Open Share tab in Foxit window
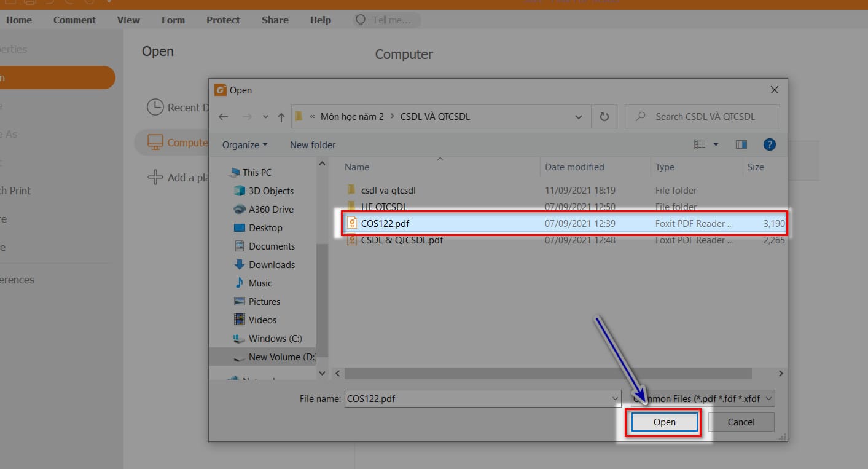This screenshot has width=868, height=469. [275, 20]
